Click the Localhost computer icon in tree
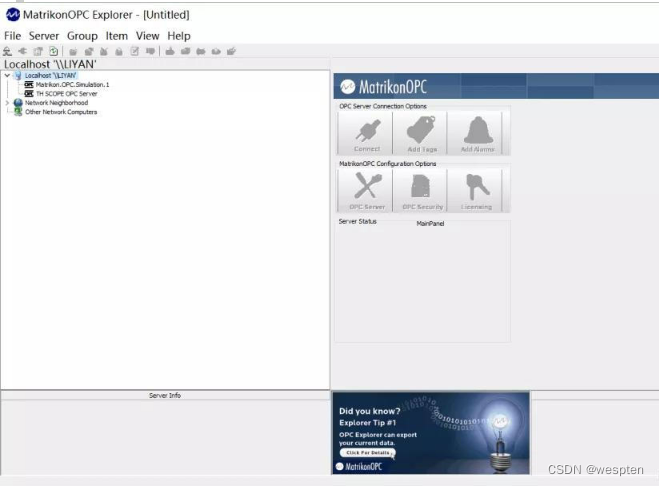659x486 pixels. click(18, 76)
